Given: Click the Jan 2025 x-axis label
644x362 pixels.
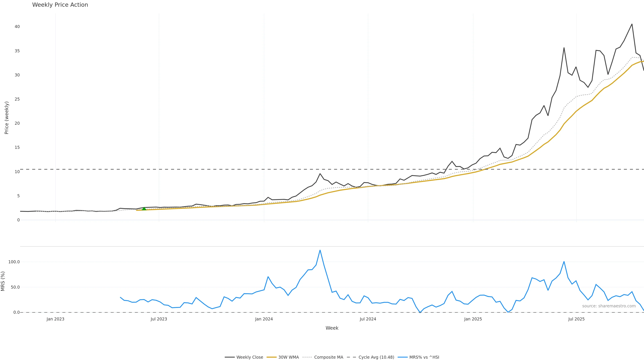Looking at the screenshot, I should (473, 319).
